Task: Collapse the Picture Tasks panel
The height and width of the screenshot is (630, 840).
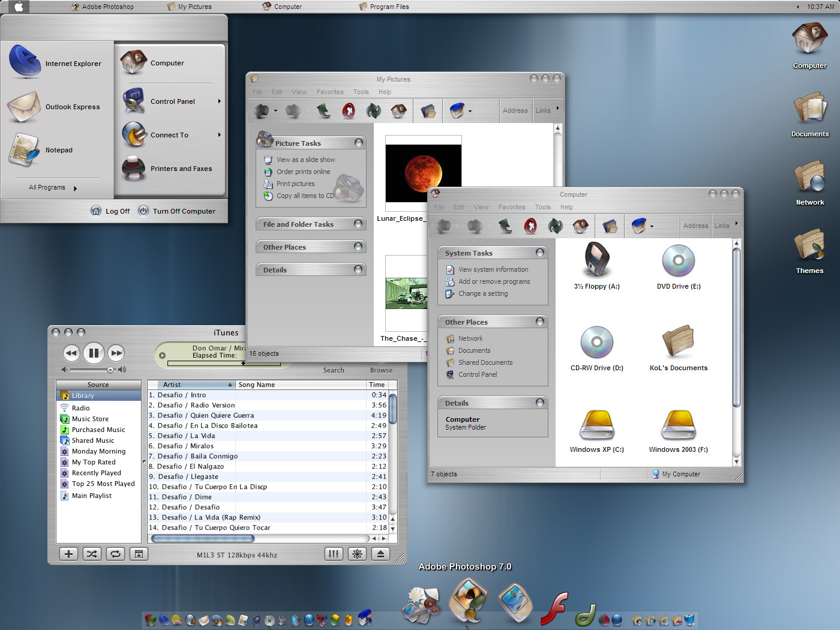Action: click(x=359, y=143)
